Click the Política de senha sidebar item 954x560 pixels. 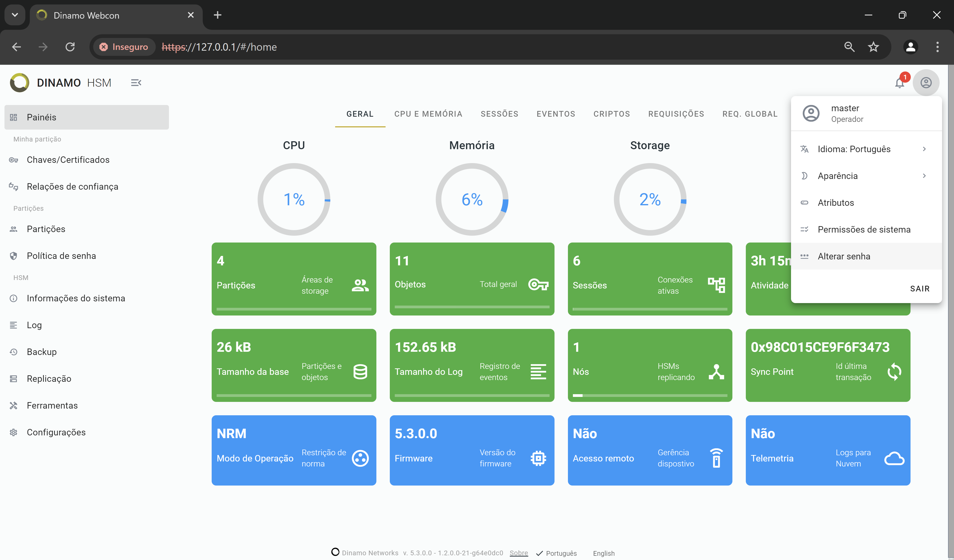(x=61, y=256)
